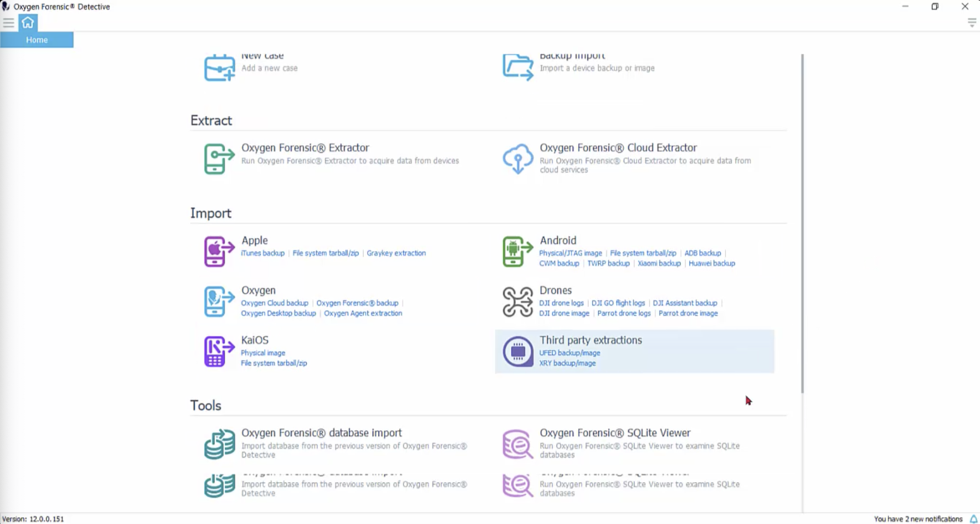
Task: Click the Android import phone icon
Action: pyautogui.click(x=518, y=251)
